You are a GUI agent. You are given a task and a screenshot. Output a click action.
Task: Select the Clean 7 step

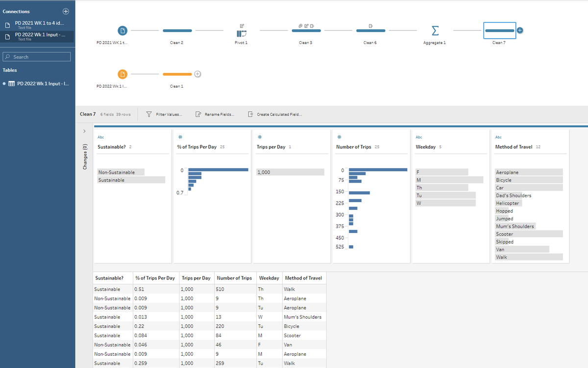point(499,30)
